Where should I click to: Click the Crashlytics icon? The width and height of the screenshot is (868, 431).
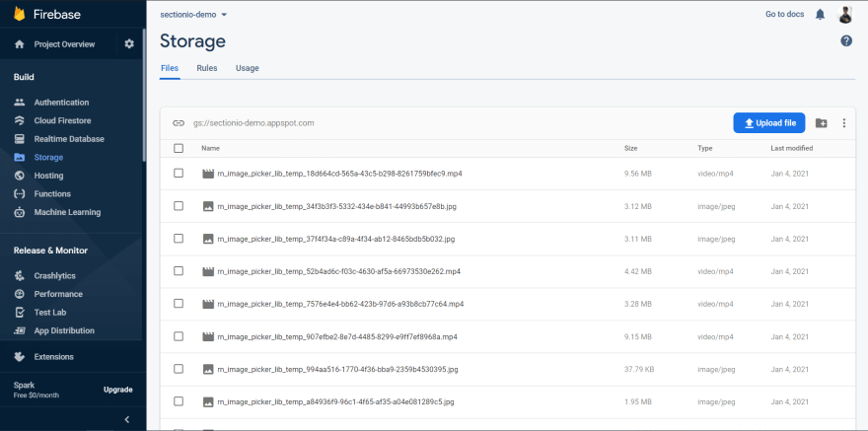click(20, 275)
